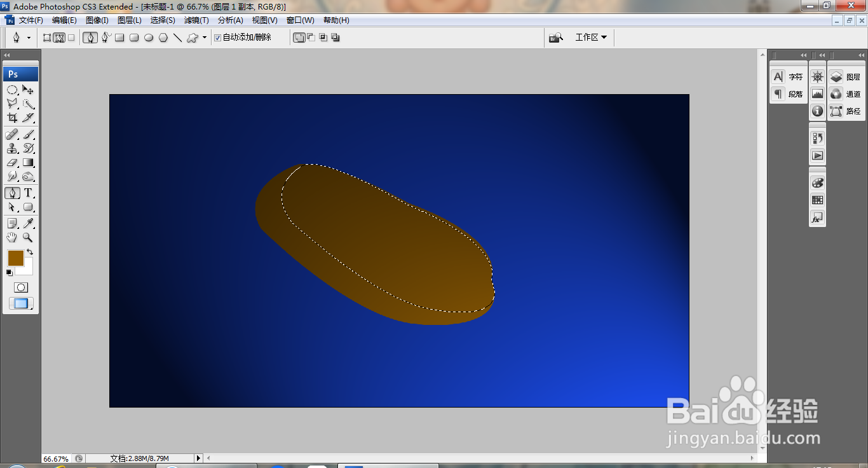Select the Move tool

(28, 90)
